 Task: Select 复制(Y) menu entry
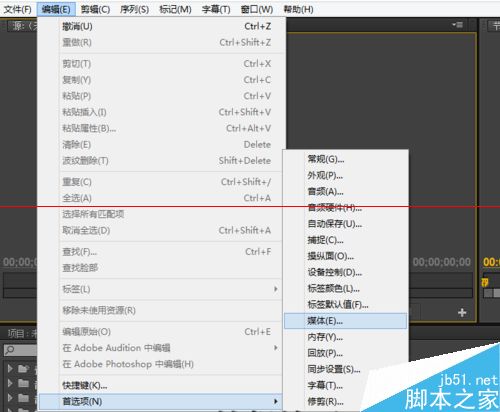[x=162, y=80]
